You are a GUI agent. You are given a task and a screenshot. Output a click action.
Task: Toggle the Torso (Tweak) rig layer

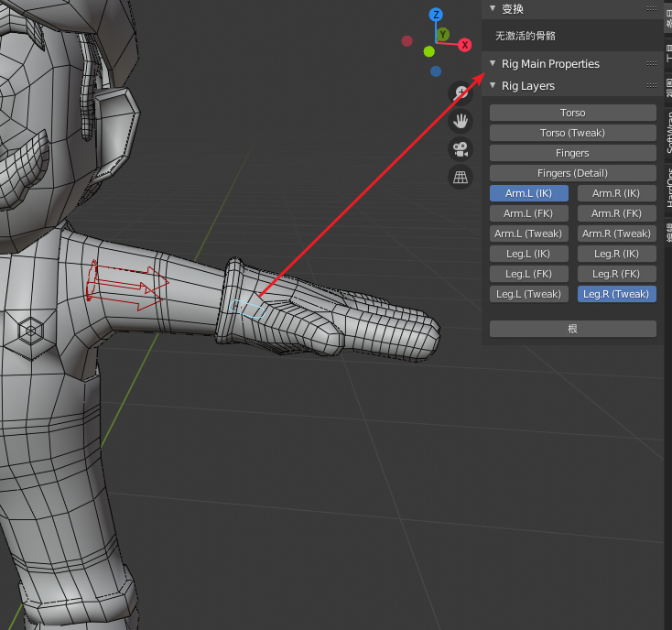pyautogui.click(x=572, y=133)
